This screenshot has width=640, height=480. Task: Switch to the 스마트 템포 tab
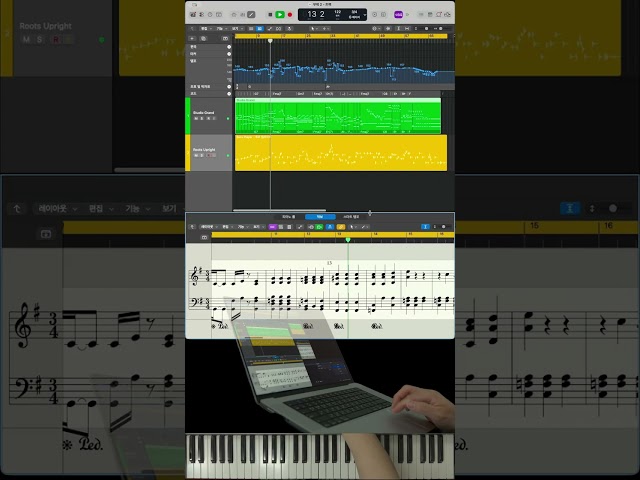pos(351,217)
